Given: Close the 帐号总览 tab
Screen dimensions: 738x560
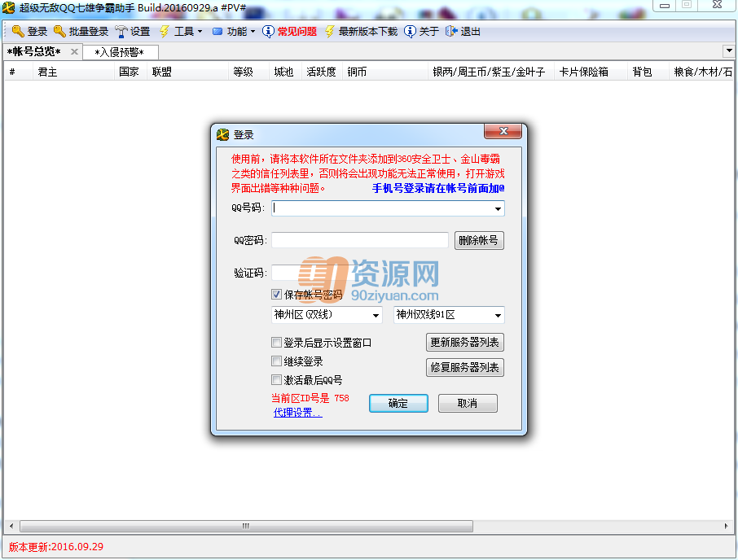Looking at the screenshot, I should [x=74, y=52].
